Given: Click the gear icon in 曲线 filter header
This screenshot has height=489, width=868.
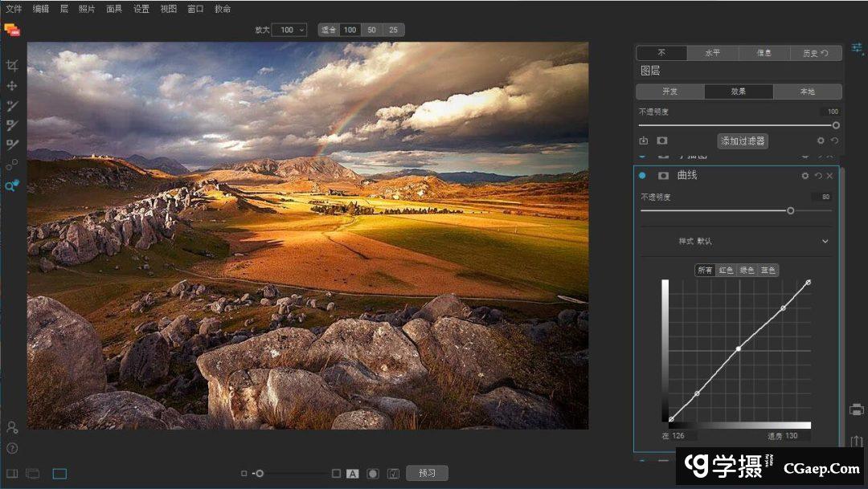Looking at the screenshot, I should click(805, 176).
